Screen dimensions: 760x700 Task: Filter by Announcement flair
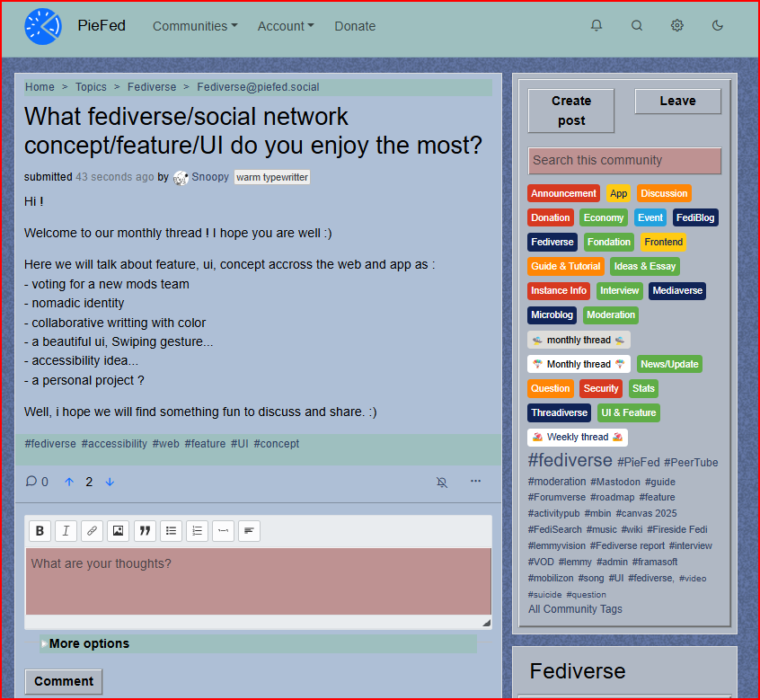click(563, 193)
